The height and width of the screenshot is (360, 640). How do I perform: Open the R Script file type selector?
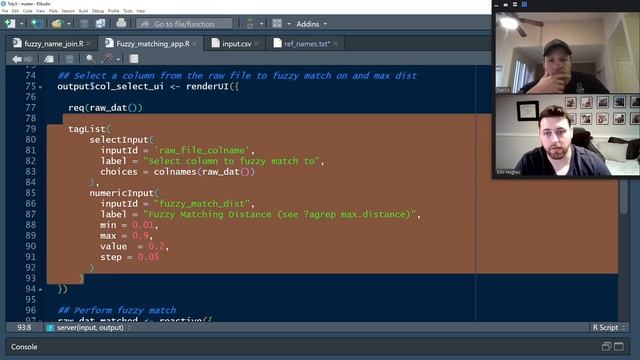(609, 327)
